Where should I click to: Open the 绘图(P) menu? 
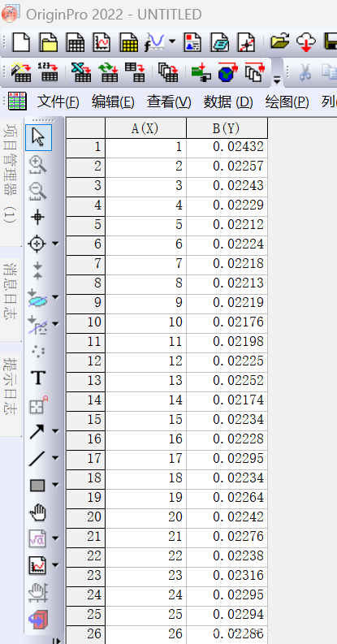(287, 102)
